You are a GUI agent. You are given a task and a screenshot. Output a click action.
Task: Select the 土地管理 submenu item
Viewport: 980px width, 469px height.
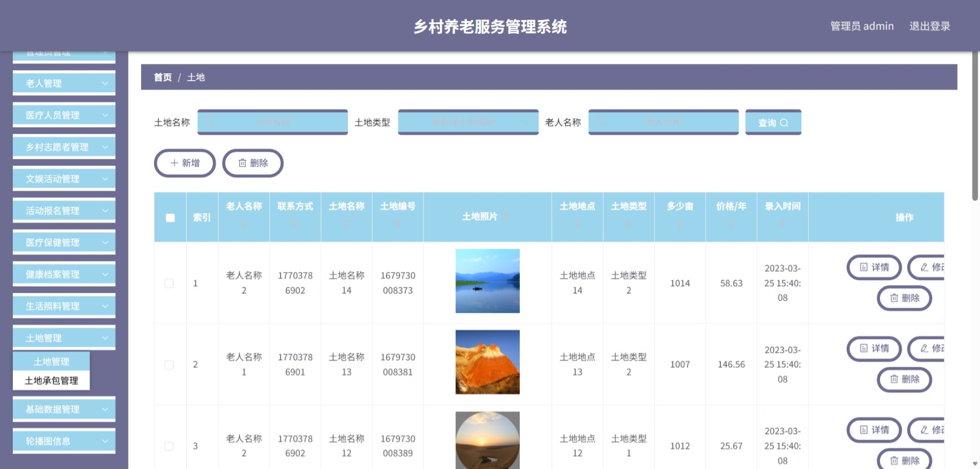[x=51, y=362]
